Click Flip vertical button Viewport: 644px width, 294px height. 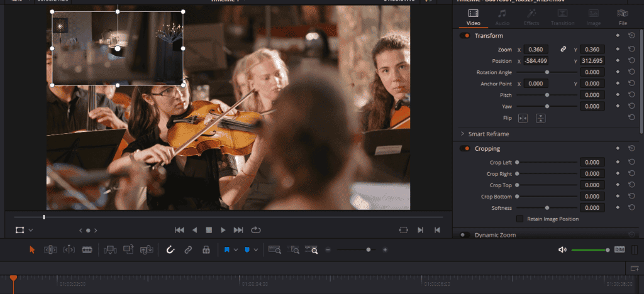pyautogui.click(x=541, y=118)
